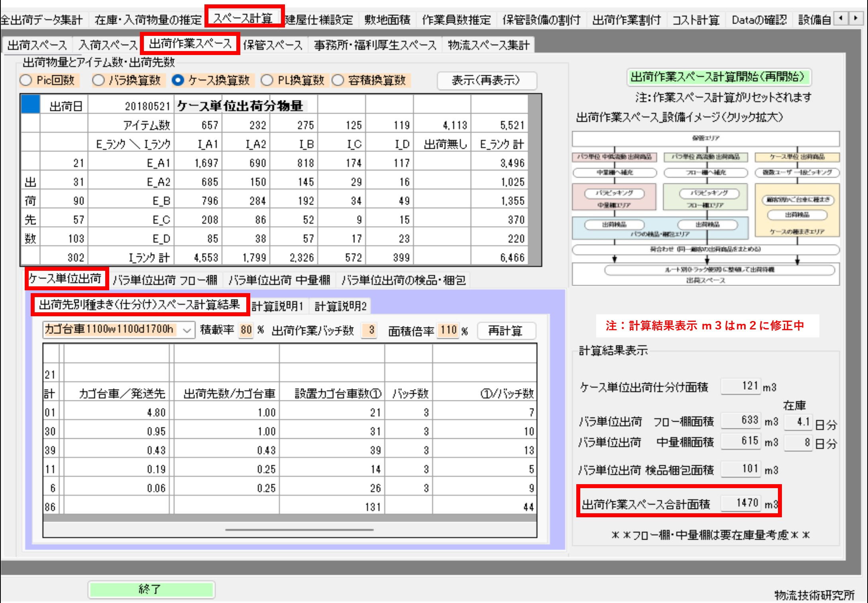Click the 積載率 percentage field
868x603 pixels.
(x=246, y=330)
